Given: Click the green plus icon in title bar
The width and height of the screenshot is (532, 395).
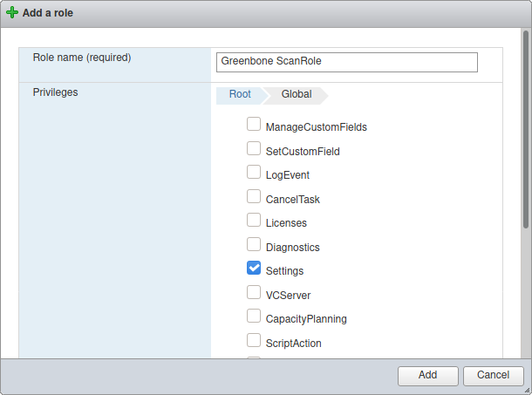Looking at the screenshot, I should pos(11,13).
